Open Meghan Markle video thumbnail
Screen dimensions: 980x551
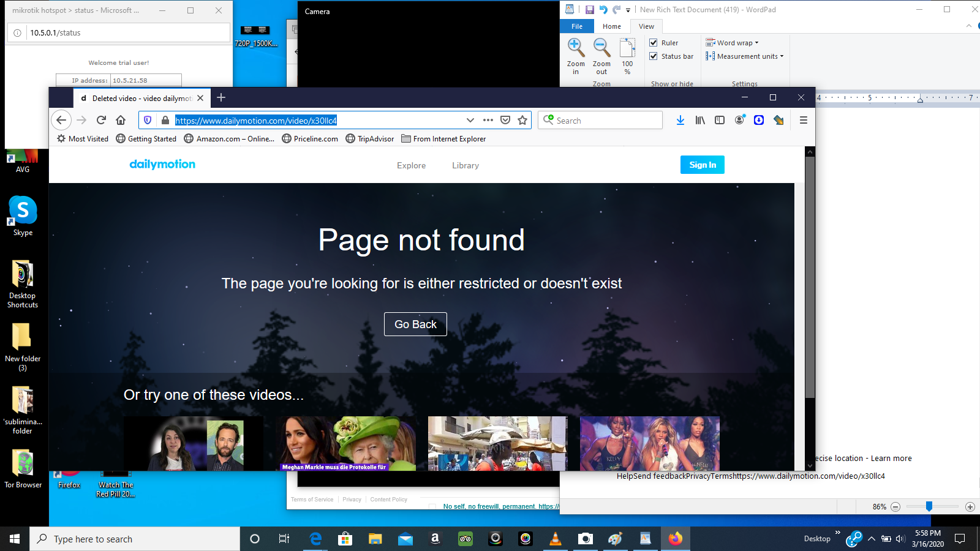point(345,443)
